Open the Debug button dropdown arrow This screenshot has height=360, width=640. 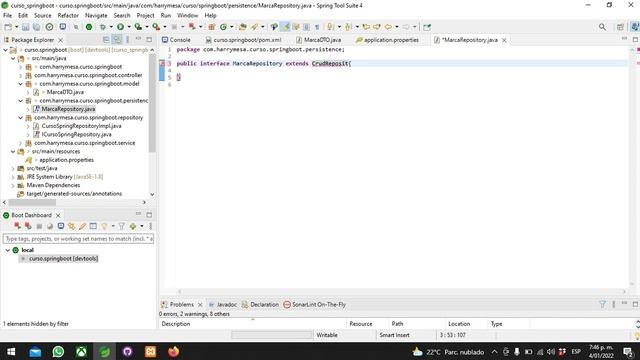[111, 27]
